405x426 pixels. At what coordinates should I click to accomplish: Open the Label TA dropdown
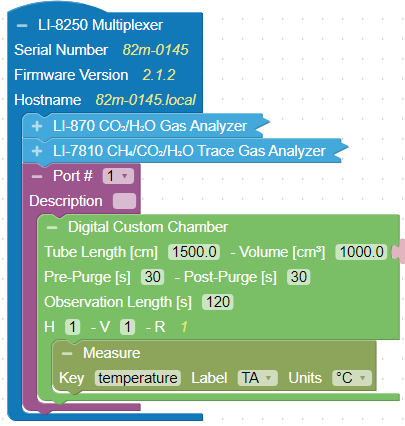pyautogui.click(x=257, y=378)
